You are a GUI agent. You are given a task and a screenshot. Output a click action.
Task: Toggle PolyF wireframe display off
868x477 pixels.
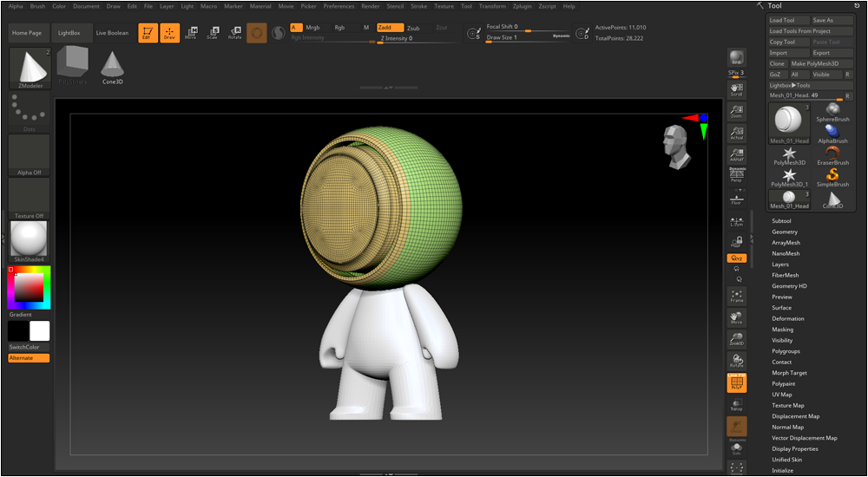point(736,382)
